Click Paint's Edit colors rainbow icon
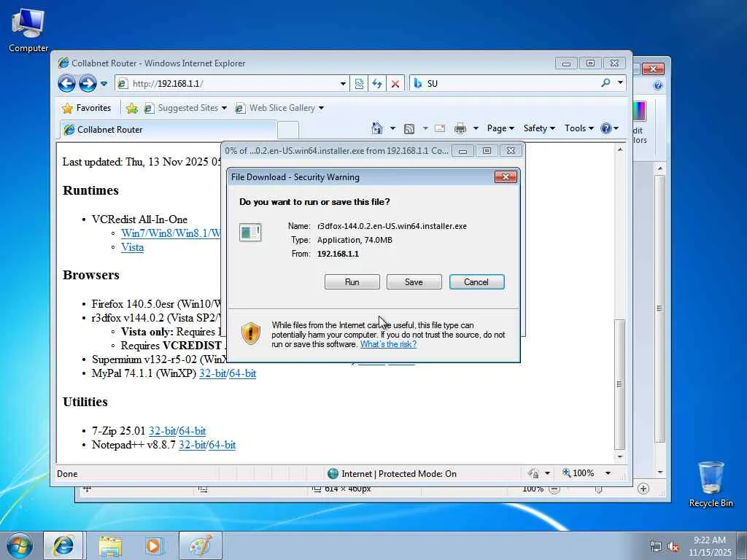Viewport: 747px width, 560px height. (639, 112)
